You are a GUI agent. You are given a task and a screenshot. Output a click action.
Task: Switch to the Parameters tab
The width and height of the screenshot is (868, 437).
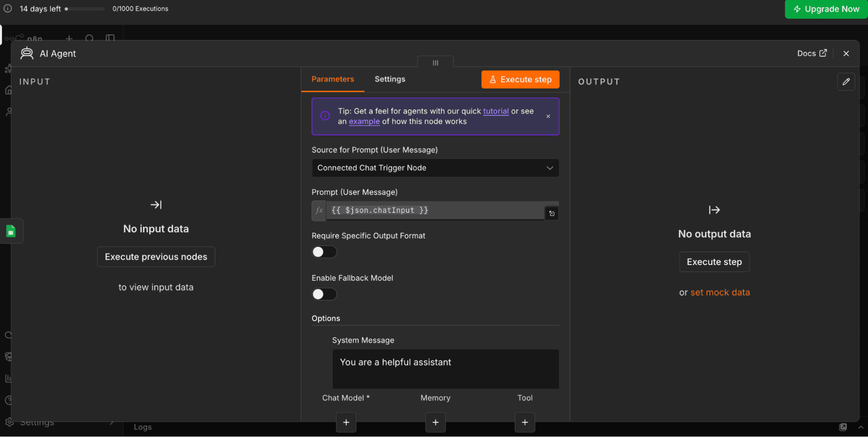click(333, 79)
